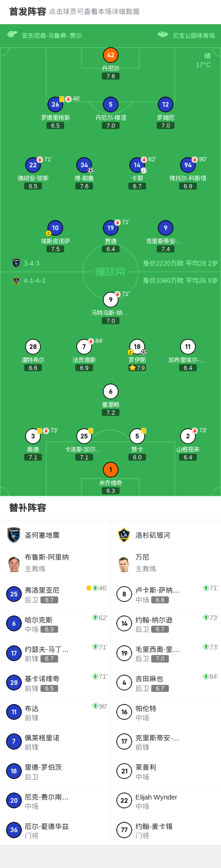Tap the stadium icon beside 贝宝公园体育场
221x868 pixels.
[x=162, y=34]
